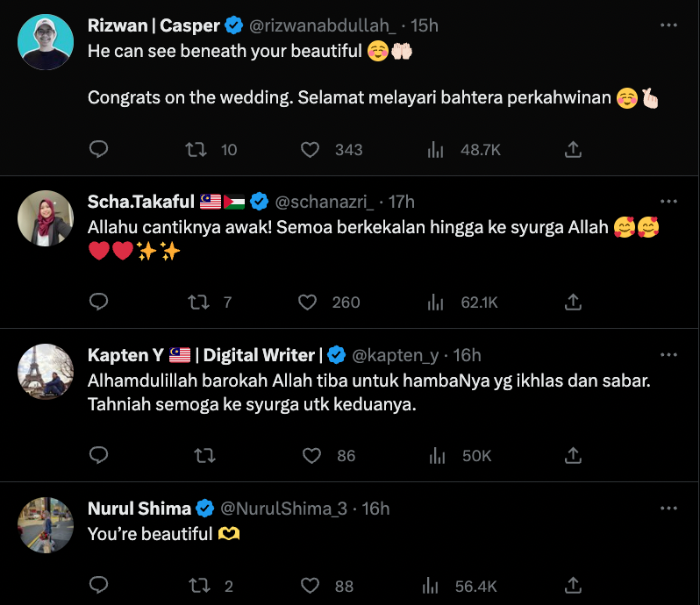The height and width of the screenshot is (605, 700).
Task: View analytics of Nurul Shima's tweet
Action: coord(435,586)
